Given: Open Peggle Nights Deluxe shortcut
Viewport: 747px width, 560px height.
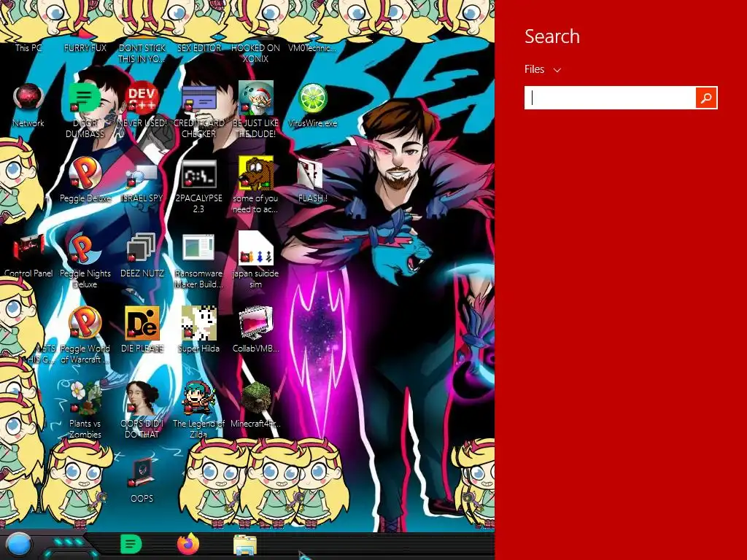Looking at the screenshot, I should [85, 248].
